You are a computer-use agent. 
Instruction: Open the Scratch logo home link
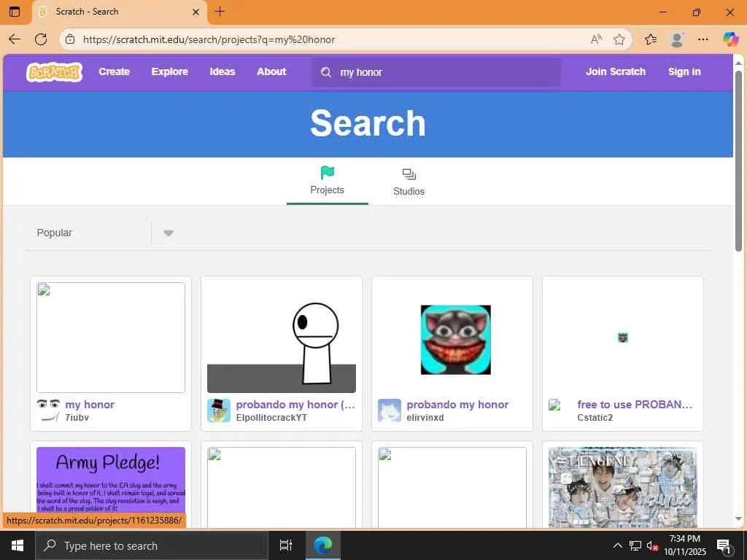click(54, 72)
